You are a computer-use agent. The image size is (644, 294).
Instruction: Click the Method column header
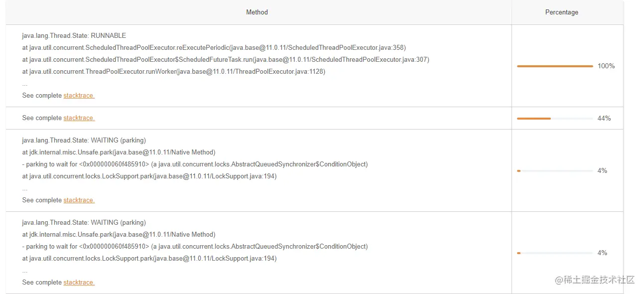click(x=257, y=12)
